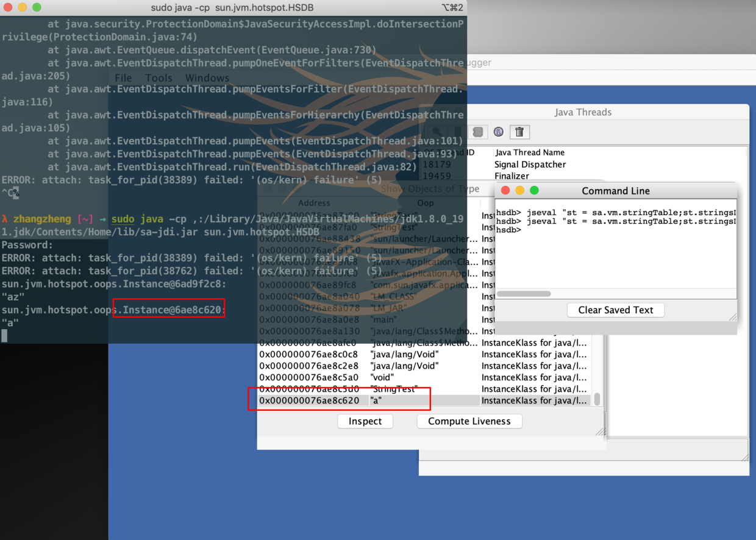Select row at address 0x000000076ae8c2e8
The width and height of the screenshot is (756, 540).
(x=308, y=366)
